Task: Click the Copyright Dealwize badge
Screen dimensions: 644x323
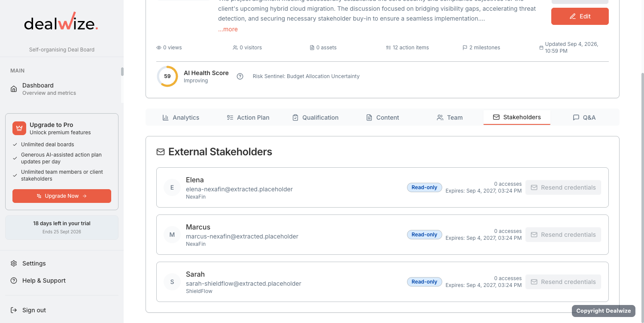Action: point(604,311)
